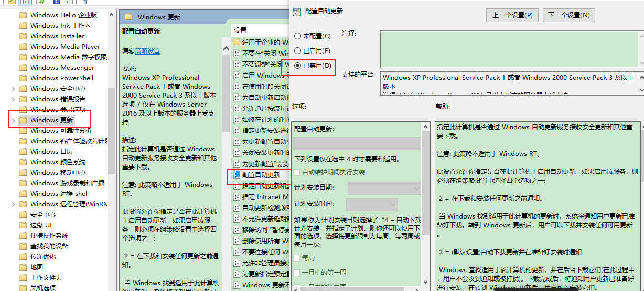Screen dimensions: 644x291
Task: Click the policy icon for 自动更新检测频率
Action: pyautogui.click(x=237, y=207)
